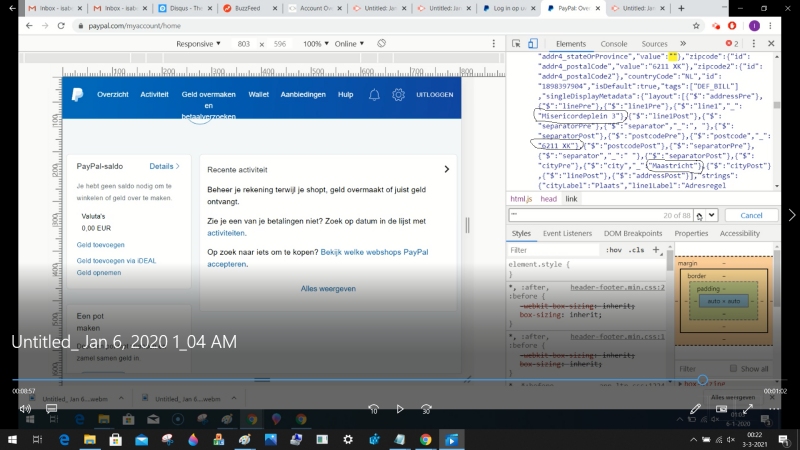Screen dimensions: 800x450
Task: Click the video player volume icon
Action: pos(25,408)
